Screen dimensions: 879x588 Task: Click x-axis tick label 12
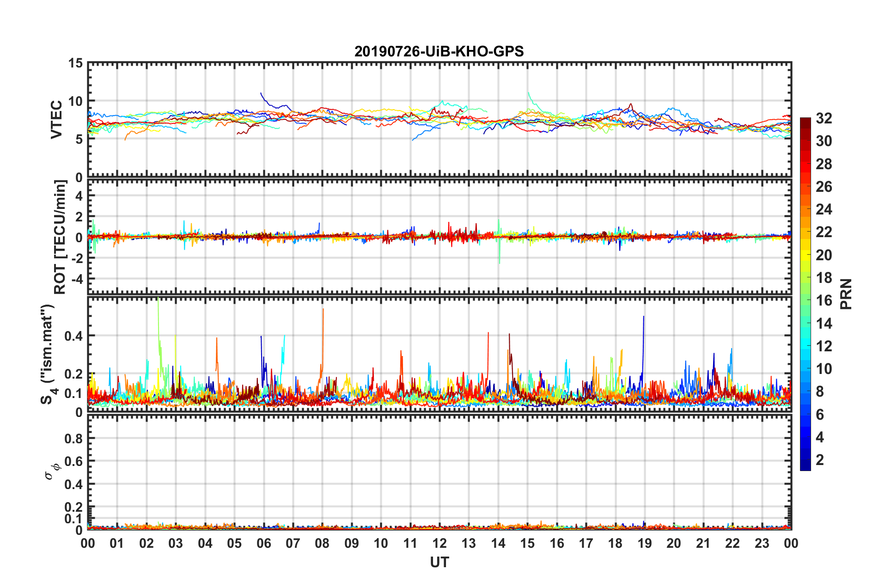pyautogui.click(x=439, y=543)
